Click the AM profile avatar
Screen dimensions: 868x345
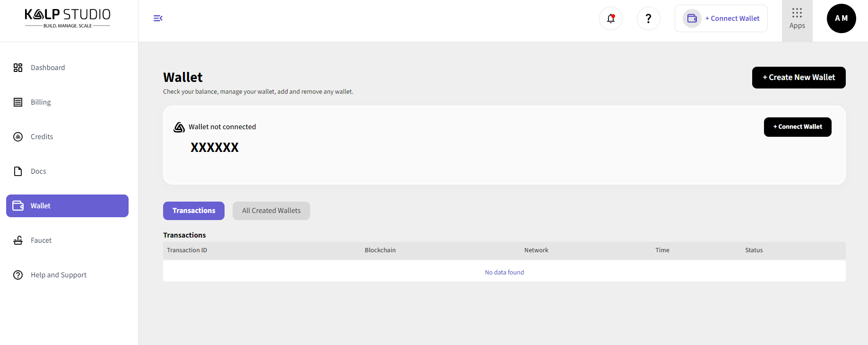[841, 18]
